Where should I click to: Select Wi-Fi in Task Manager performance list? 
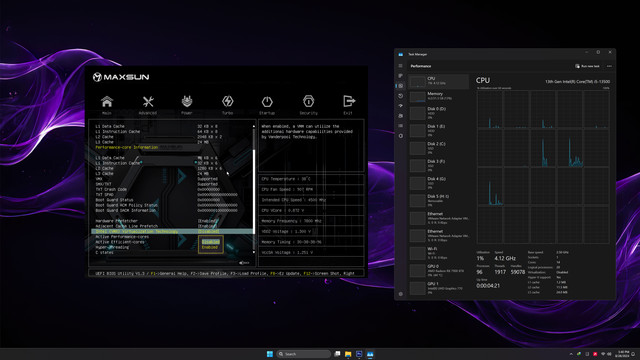[x=438, y=253]
